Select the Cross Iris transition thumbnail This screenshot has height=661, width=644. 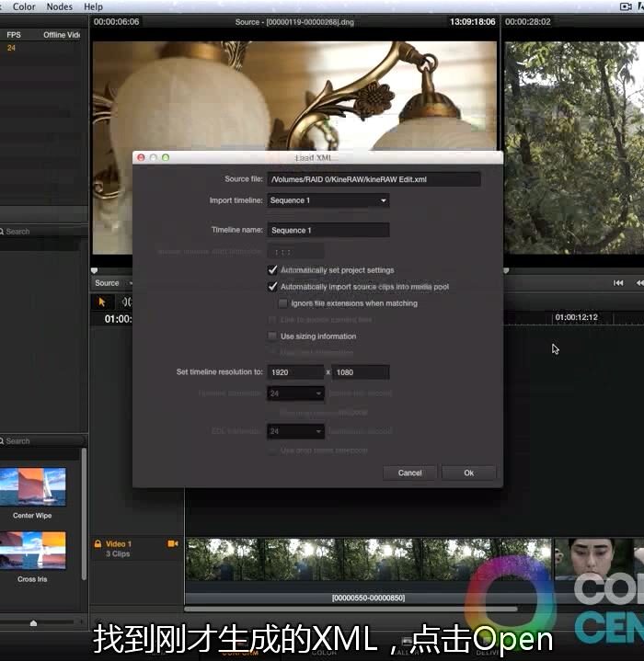point(31,551)
